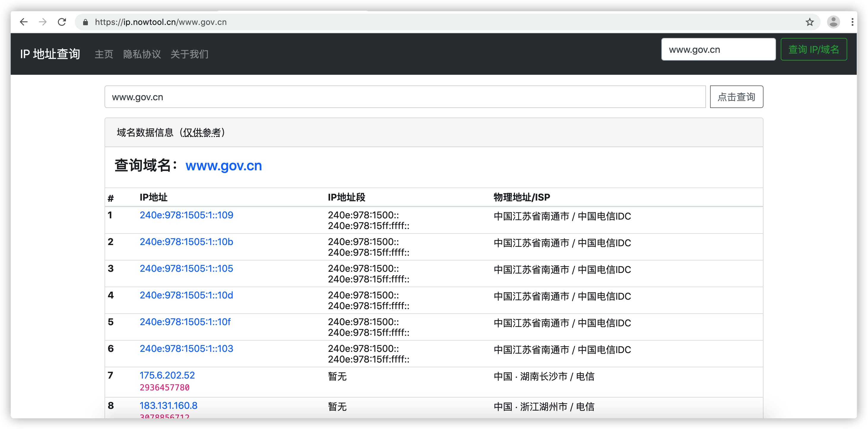Viewport: 868px width, 429px height.
Task: Open the IPv6 link 240e:978:1505:1::103
Action: 186,349
